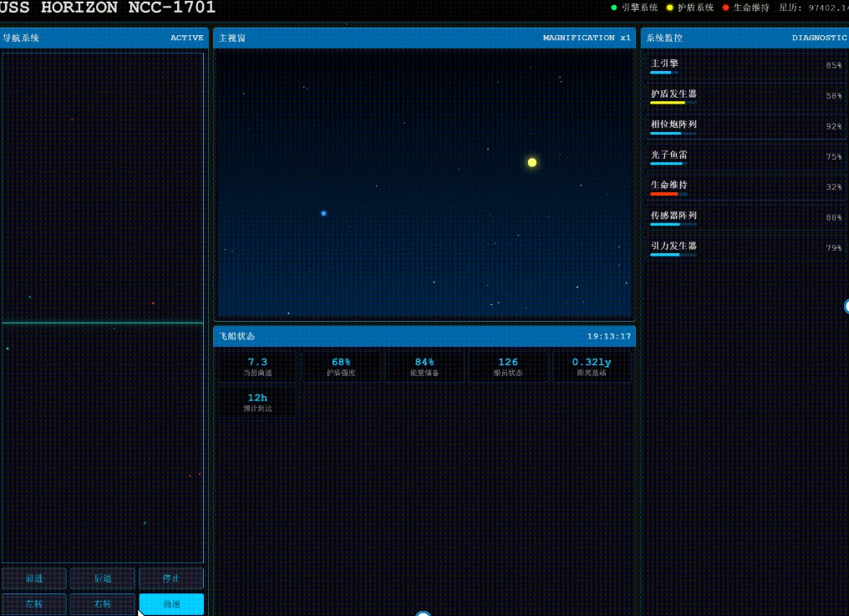Viewport: 849px width, 616px height.
Task: Click the 护盾系统 legend text
Action: coord(696,8)
